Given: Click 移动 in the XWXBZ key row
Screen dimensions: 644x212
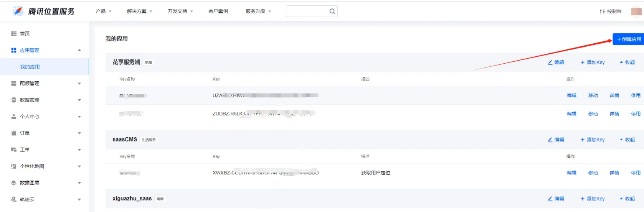Looking at the screenshot, I should click(x=593, y=173).
